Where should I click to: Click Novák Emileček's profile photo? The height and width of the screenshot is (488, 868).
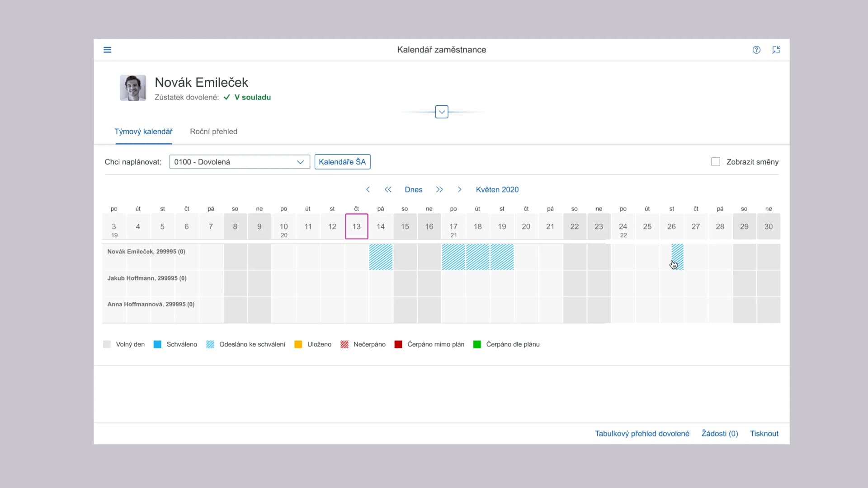133,88
